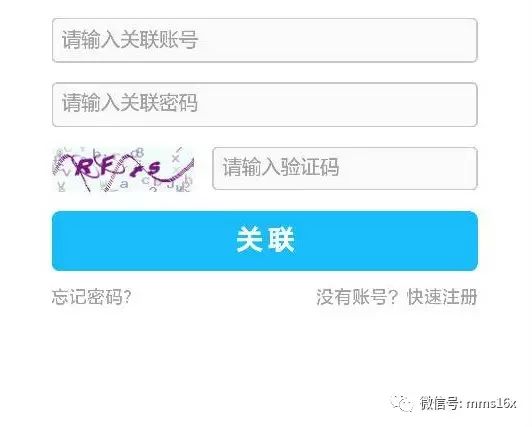This screenshot has width=532, height=427.
Task: Click the mms16x WeChat ID label
Action: [491, 404]
